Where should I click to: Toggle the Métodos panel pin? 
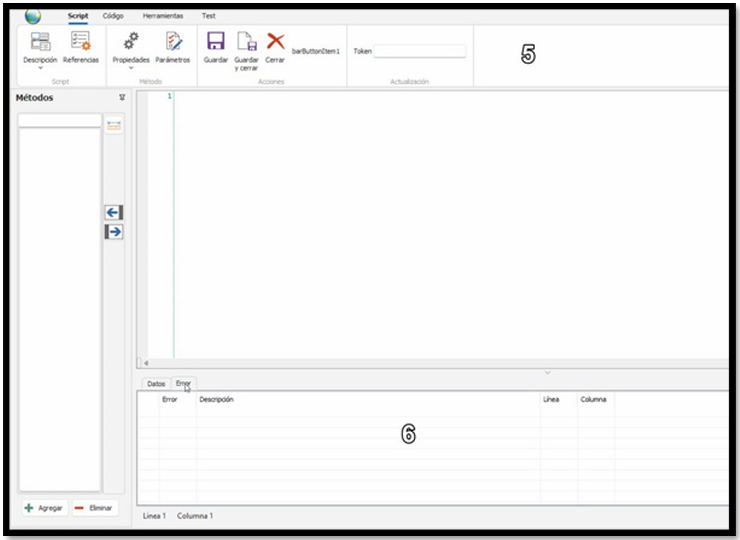122,98
